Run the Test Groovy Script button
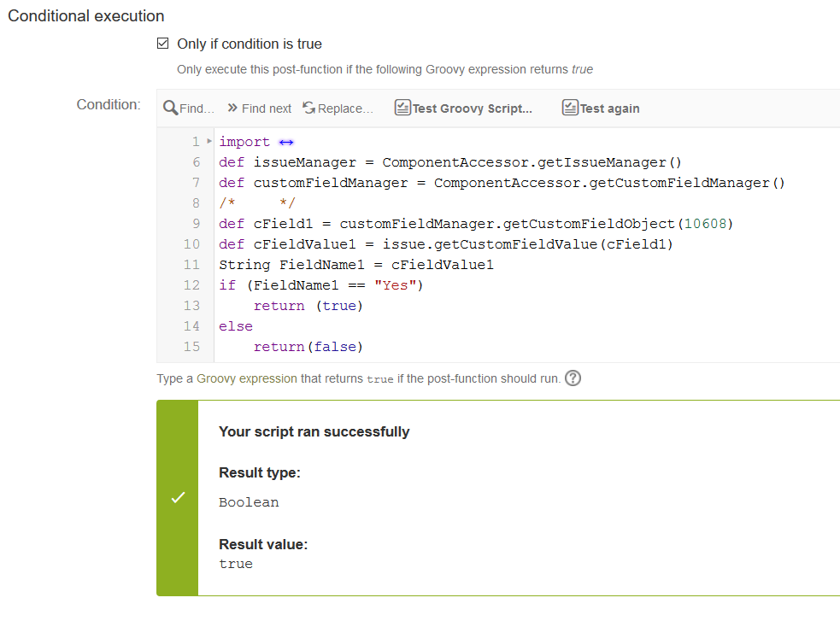The image size is (840, 627). click(463, 108)
